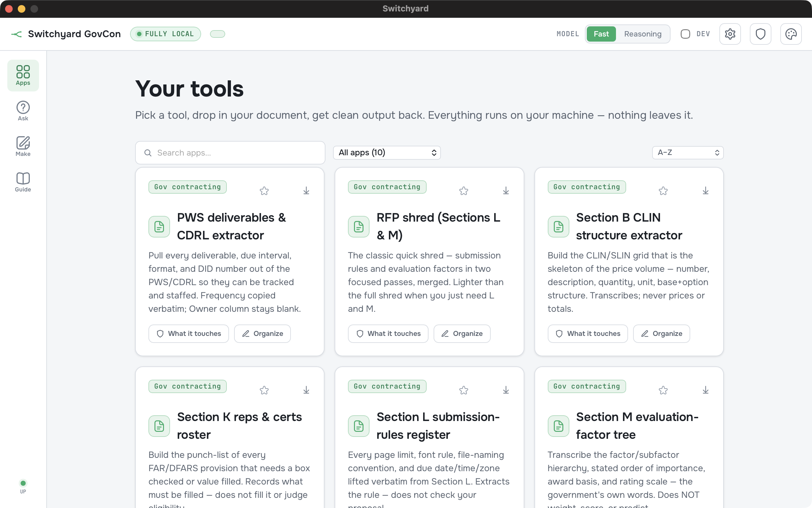Image resolution: width=812 pixels, height=508 pixels.
Task: Open the Guide sidebar tab
Action: click(23, 182)
